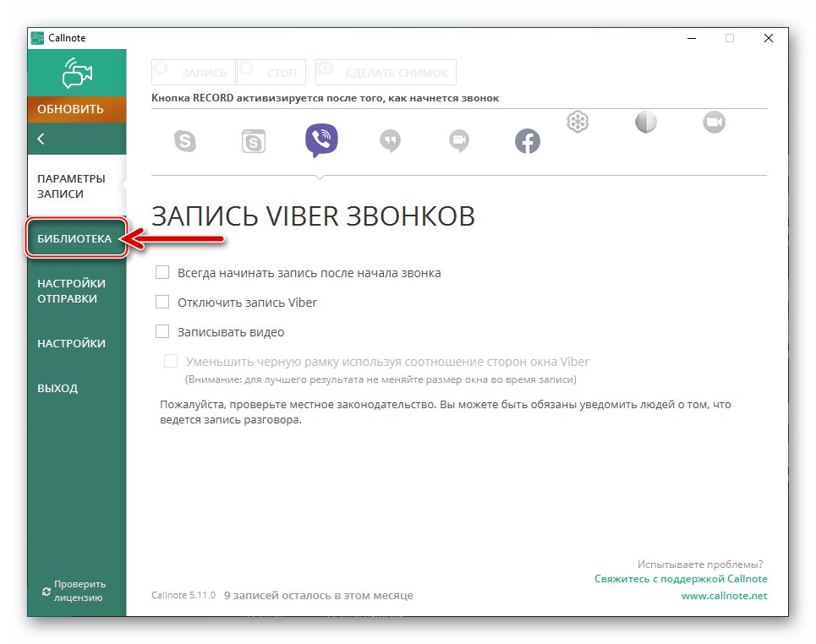Click the RECORD button activation hint text

pos(326,98)
